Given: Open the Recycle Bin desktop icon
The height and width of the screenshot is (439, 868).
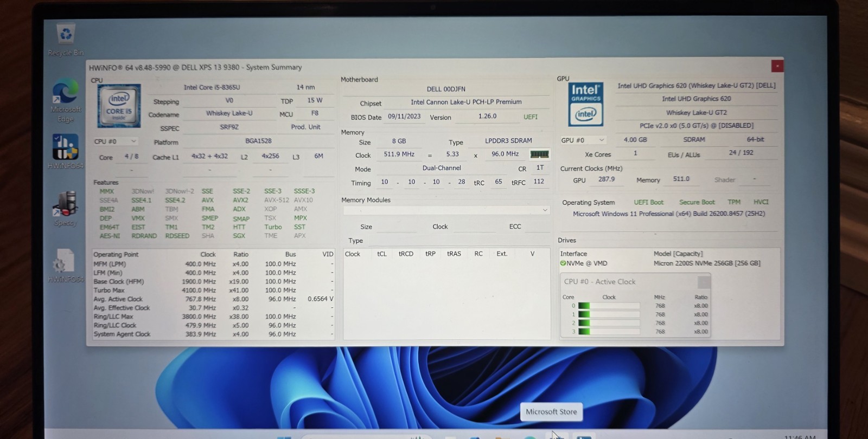Looking at the screenshot, I should (66, 40).
